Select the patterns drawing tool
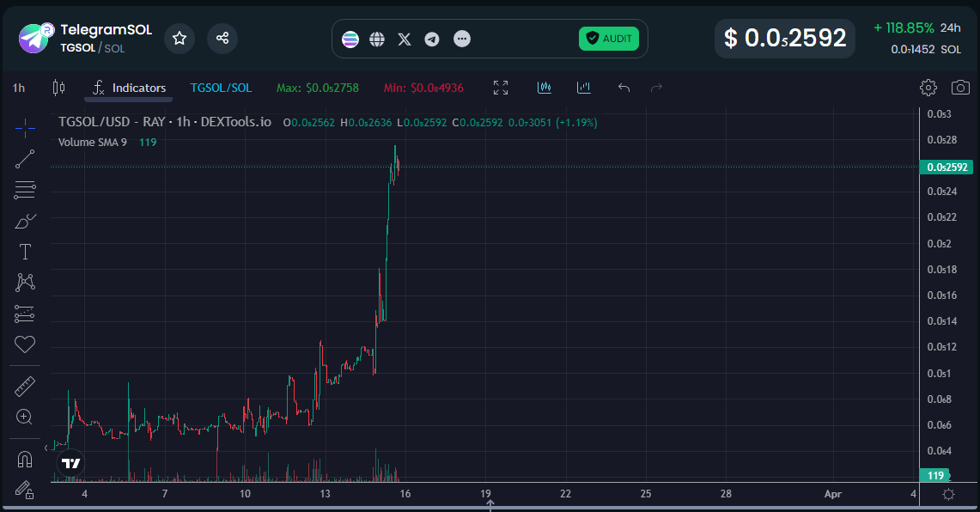Viewport: 980px width, 512px height. click(x=25, y=283)
